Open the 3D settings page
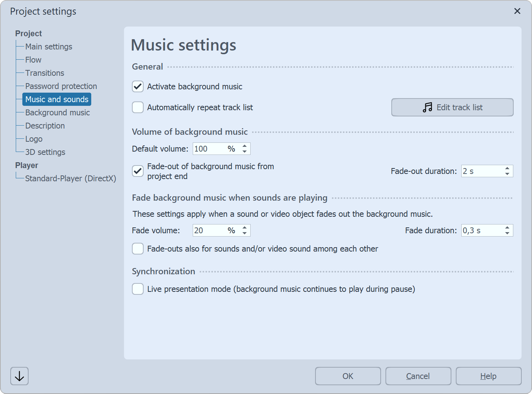Viewport: 532px width, 394px height. [45, 152]
